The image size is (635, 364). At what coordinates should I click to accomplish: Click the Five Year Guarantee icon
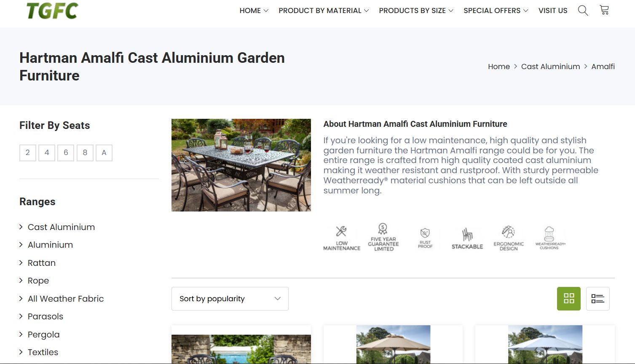point(383,238)
